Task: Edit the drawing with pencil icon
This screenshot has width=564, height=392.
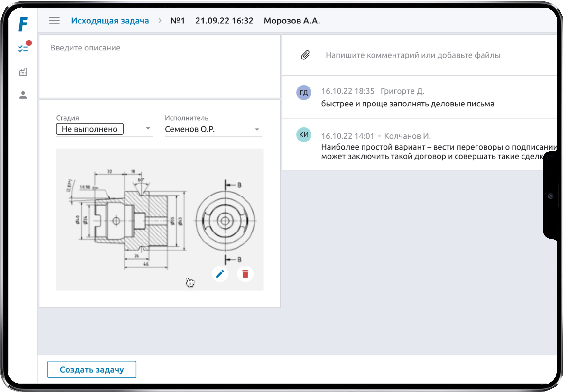Action: tap(220, 274)
